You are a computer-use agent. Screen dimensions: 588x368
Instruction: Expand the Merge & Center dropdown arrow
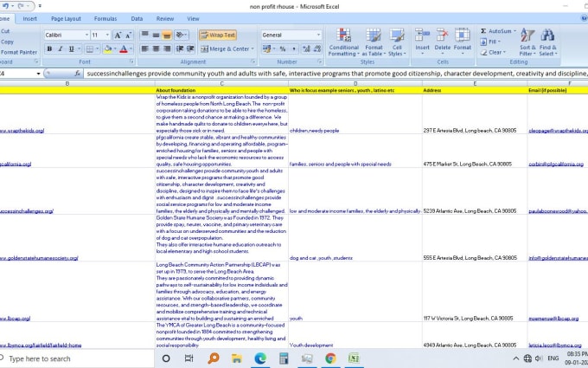coord(252,48)
